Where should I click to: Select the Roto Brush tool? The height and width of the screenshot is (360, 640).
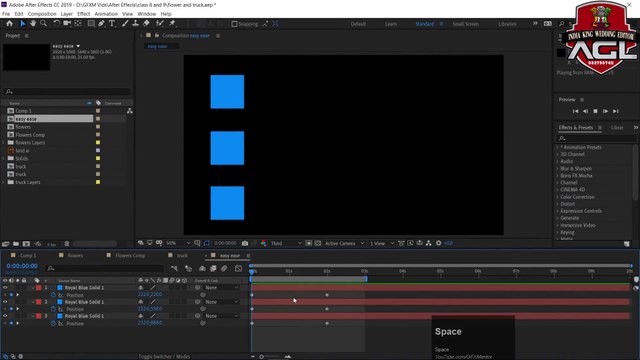tap(160, 24)
